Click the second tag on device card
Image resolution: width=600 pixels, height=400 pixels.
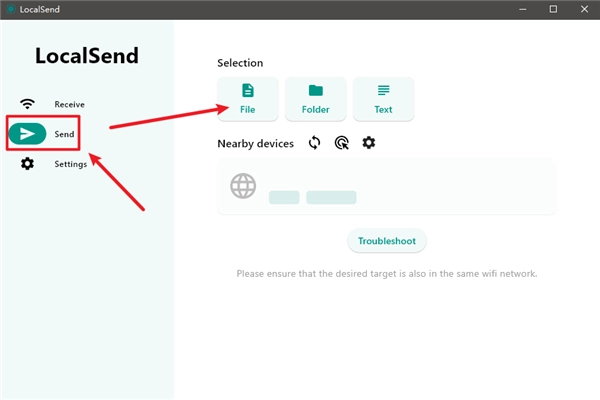pos(331,197)
